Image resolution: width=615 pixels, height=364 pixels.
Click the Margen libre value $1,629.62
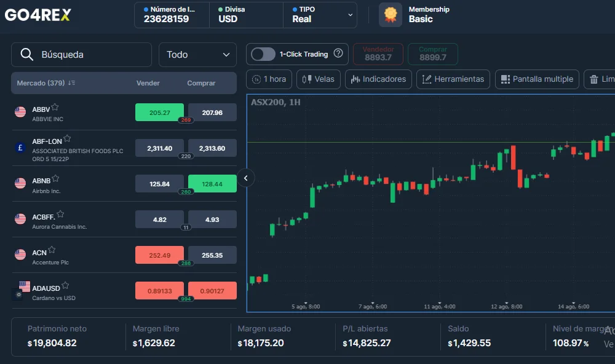pos(154,343)
